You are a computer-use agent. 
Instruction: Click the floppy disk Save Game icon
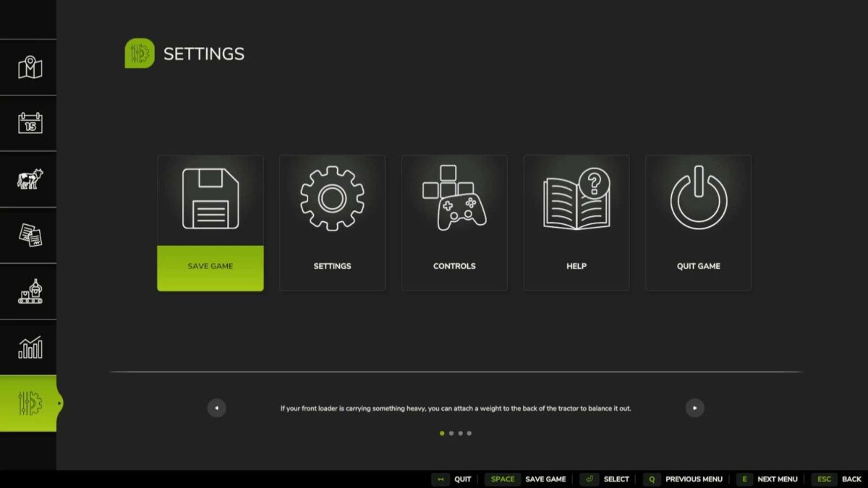tap(210, 199)
